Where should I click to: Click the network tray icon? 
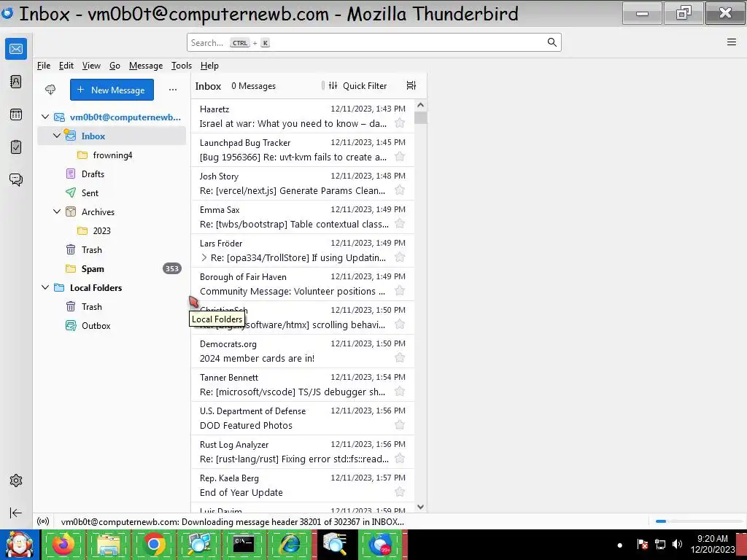tap(659, 544)
